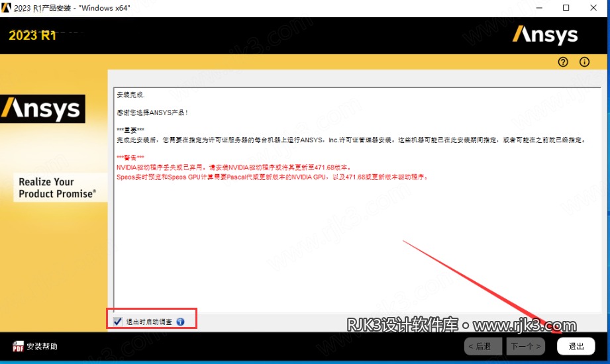Click the ***重要*** heading text
The width and height of the screenshot is (610, 364).
coord(130,130)
